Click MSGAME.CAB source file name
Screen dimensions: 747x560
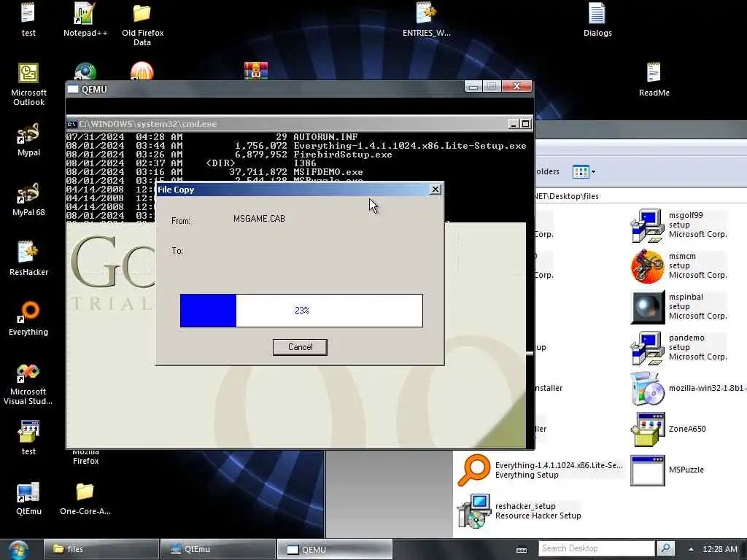(259, 219)
